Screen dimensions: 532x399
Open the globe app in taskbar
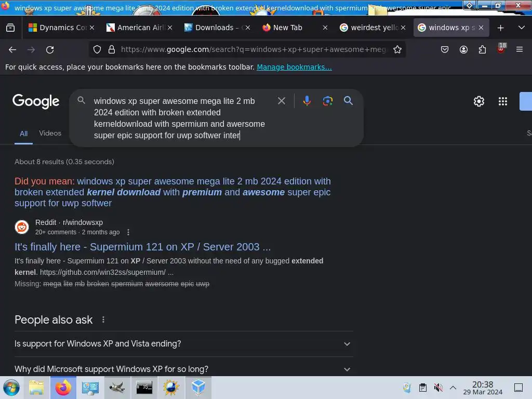tap(171, 388)
